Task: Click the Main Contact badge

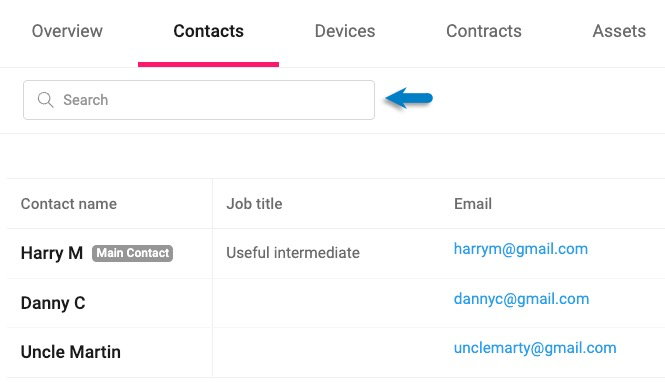Action: [132, 253]
